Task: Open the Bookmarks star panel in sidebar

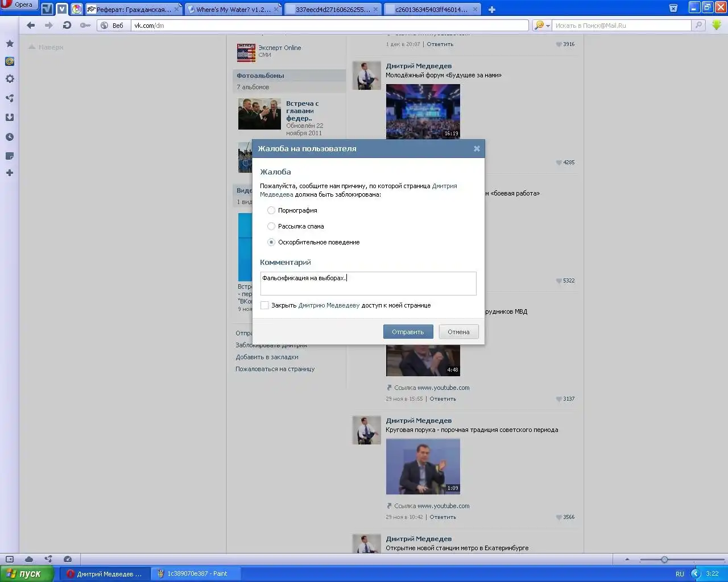Action: click(x=10, y=44)
